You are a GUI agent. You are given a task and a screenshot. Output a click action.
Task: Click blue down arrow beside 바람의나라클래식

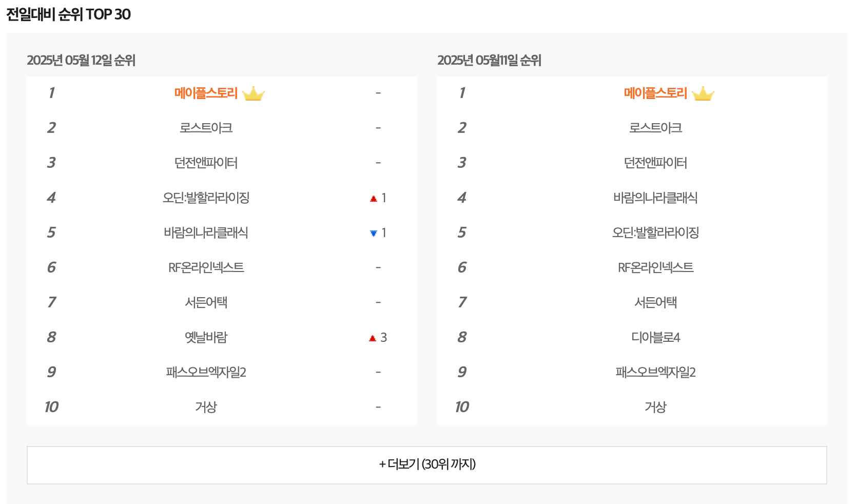click(374, 234)
